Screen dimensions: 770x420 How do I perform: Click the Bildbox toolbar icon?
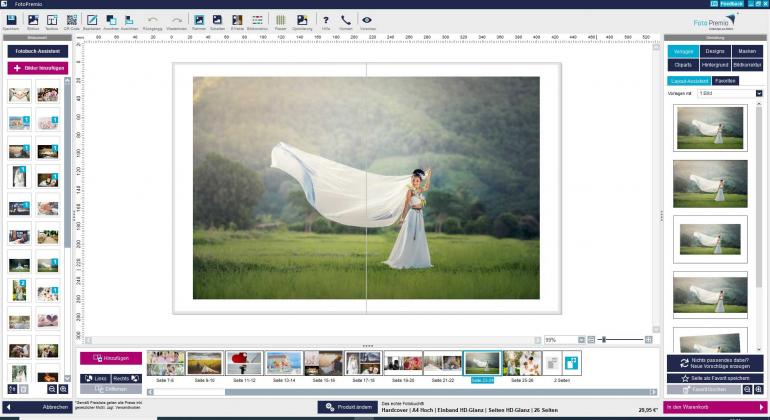coord(33,20)
